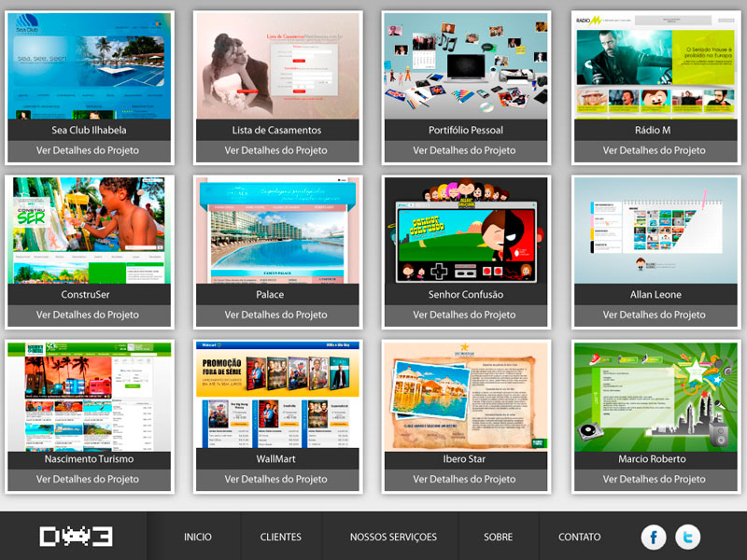Open the CLIENTES menu item
The height and width of the screenshot is (560, 747).
coord(281,537)
